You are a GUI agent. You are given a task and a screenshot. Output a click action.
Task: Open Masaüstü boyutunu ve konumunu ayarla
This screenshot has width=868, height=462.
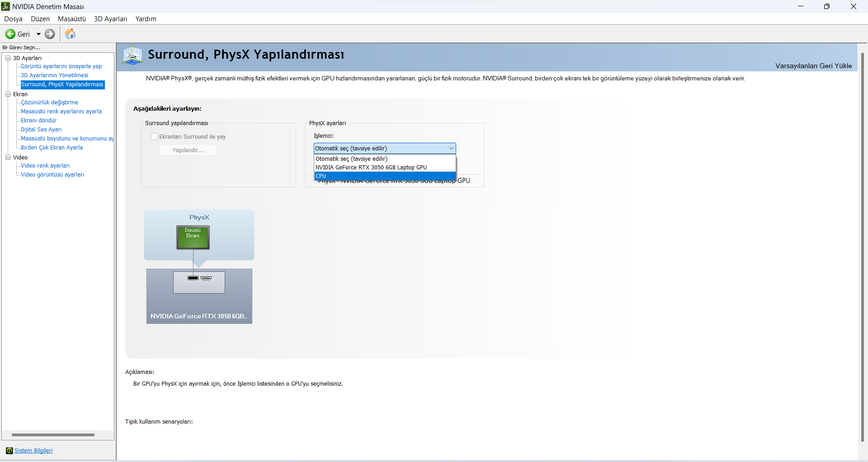(x=67, y=139)
